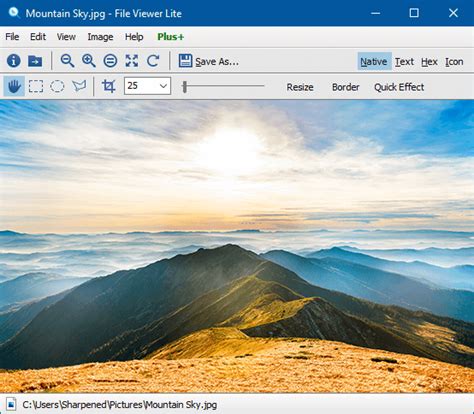
Task: Open the View menu
Action: 66,37
